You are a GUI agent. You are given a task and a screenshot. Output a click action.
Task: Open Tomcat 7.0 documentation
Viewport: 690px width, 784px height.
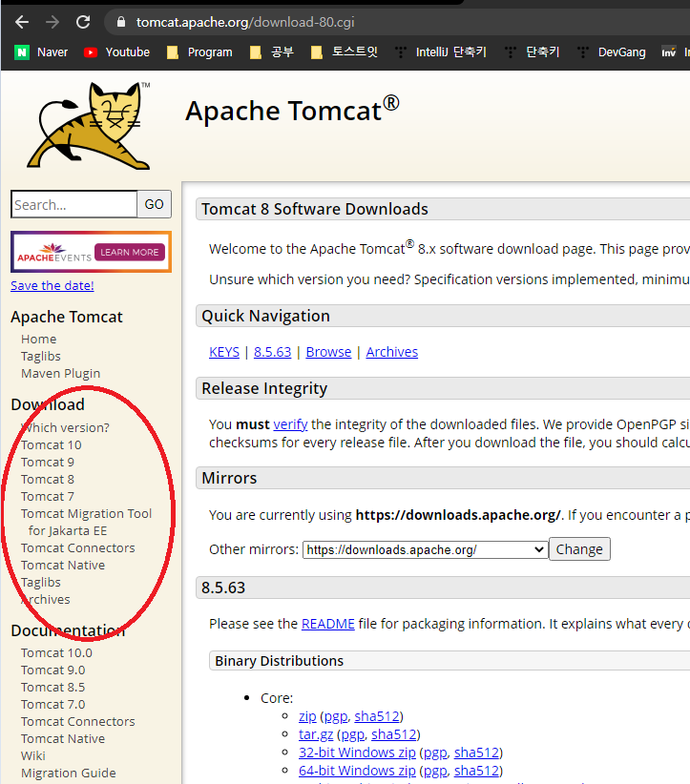(53, 705)
